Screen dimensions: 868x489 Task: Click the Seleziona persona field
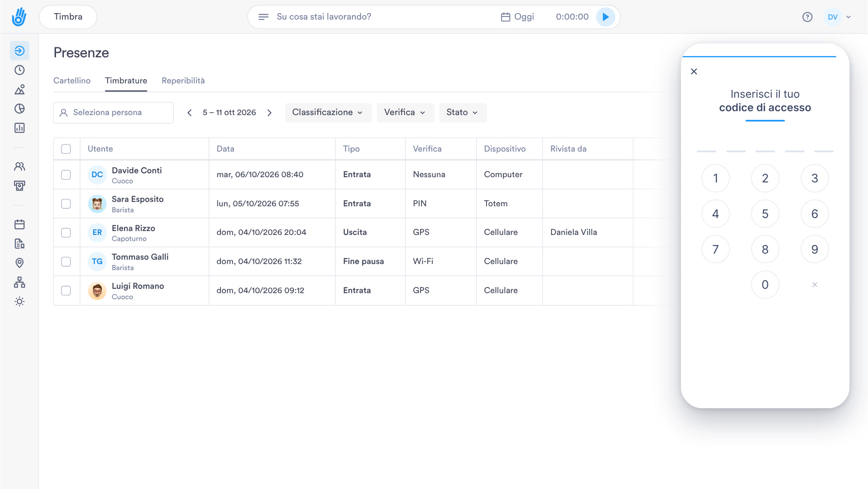pyautogui.click(x=113, y=112)
